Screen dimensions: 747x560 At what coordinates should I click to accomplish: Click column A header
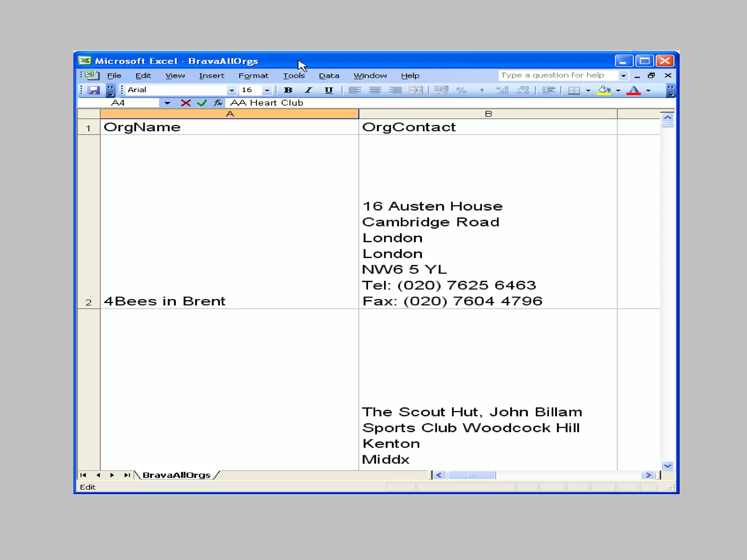point(229,114)
